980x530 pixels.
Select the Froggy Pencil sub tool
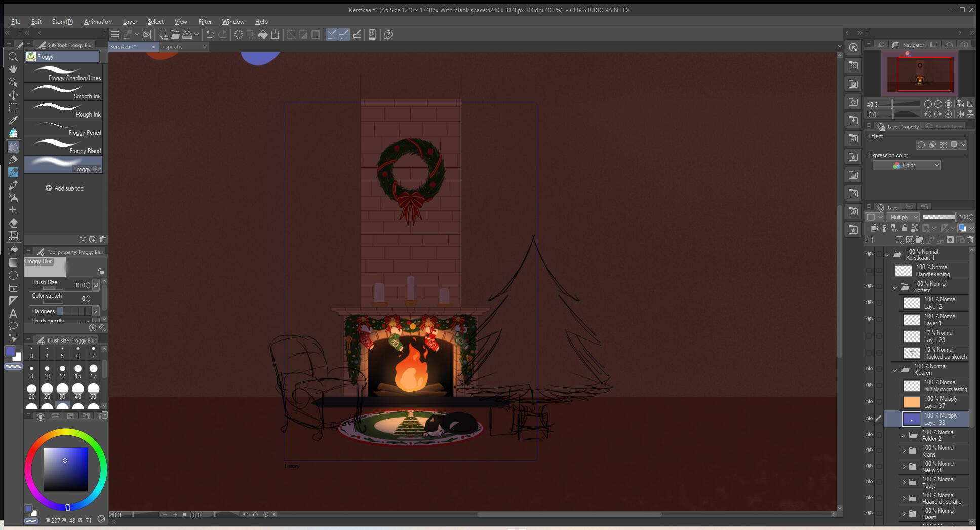pyautogui.click(x=63, y=128)
